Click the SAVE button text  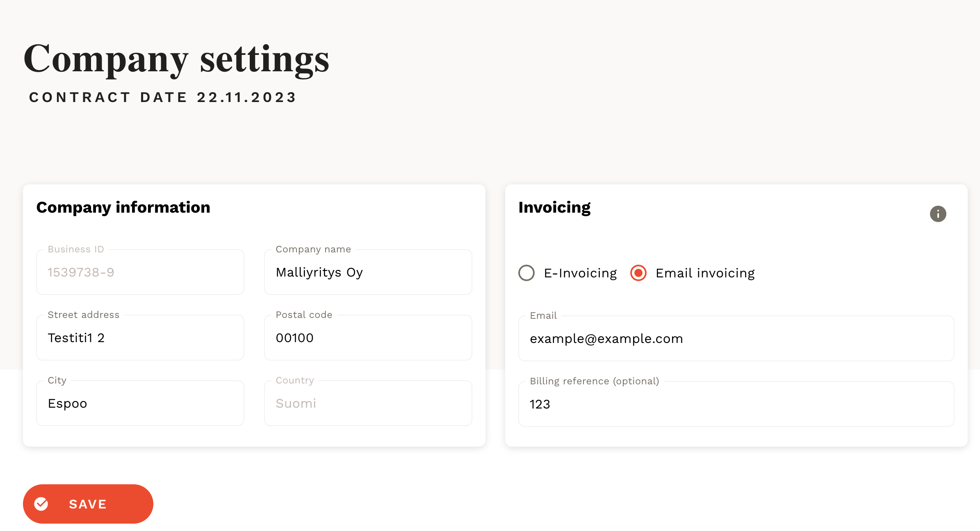(x=88, y=504)
